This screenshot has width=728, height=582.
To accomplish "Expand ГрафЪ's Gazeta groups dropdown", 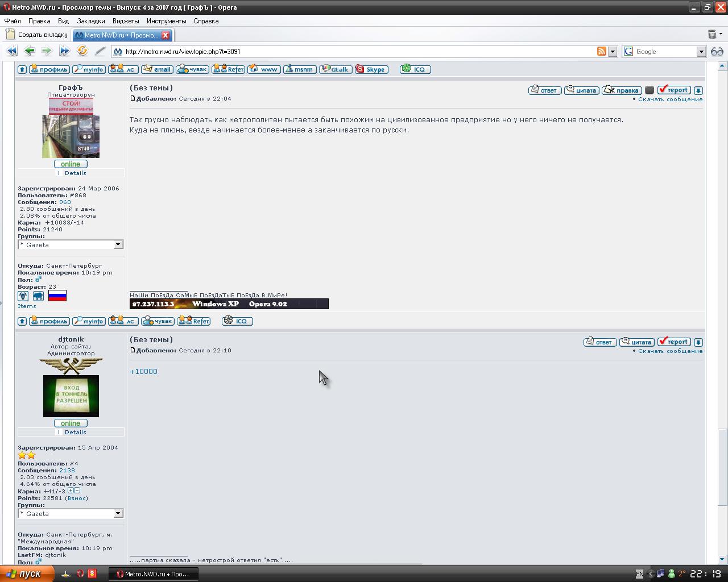I will (118, 245).
